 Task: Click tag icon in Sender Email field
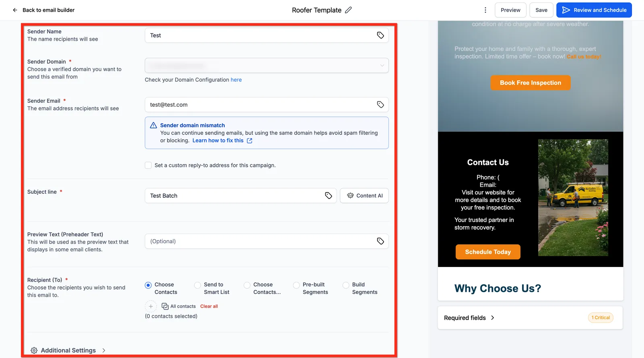click(380, 105)
